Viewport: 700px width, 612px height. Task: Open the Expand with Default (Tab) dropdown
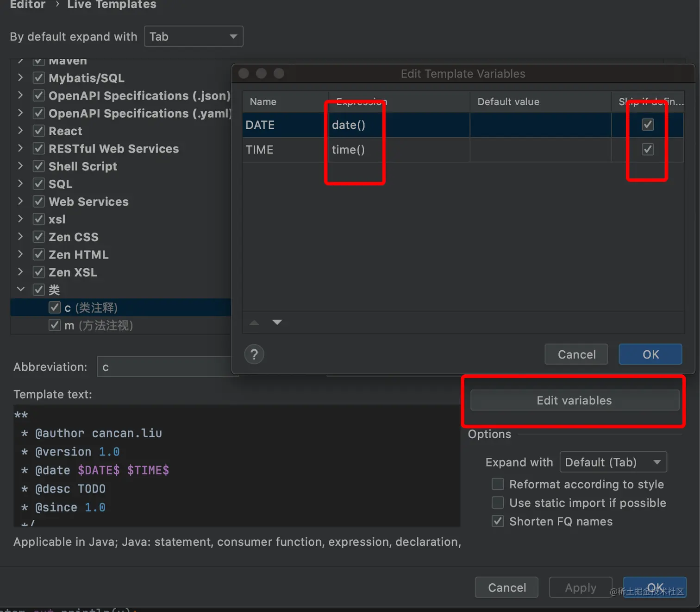click(x=613, y=462)
